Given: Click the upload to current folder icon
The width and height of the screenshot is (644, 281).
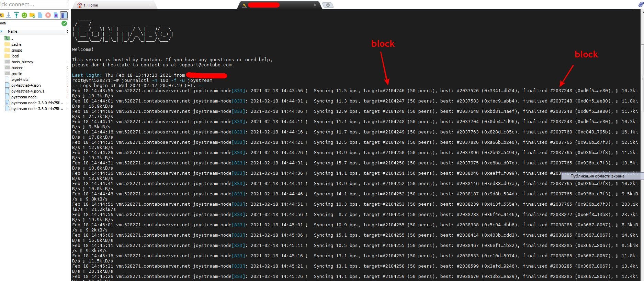Looking at the screenshot, I should click(16, 15).
